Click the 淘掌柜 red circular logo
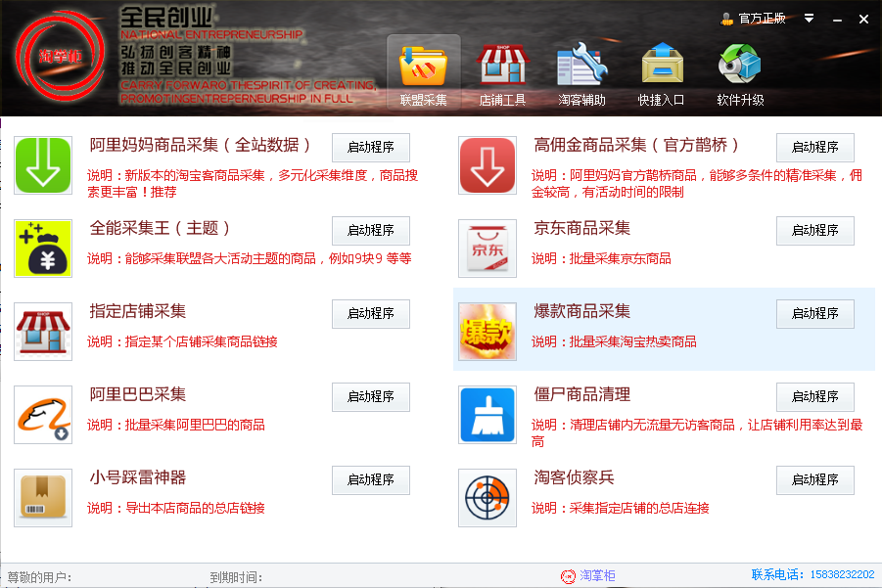This screenshot has width=882, height=588. (x=60, y=56)
